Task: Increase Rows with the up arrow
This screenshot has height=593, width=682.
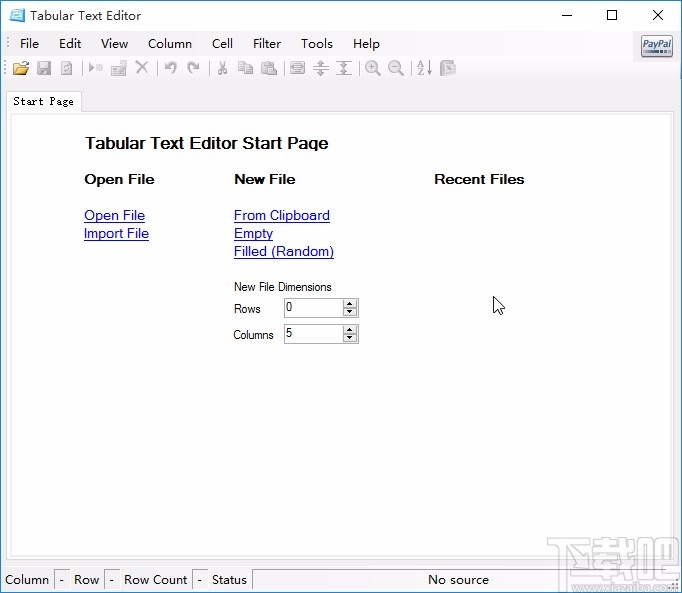Action: 350,304
